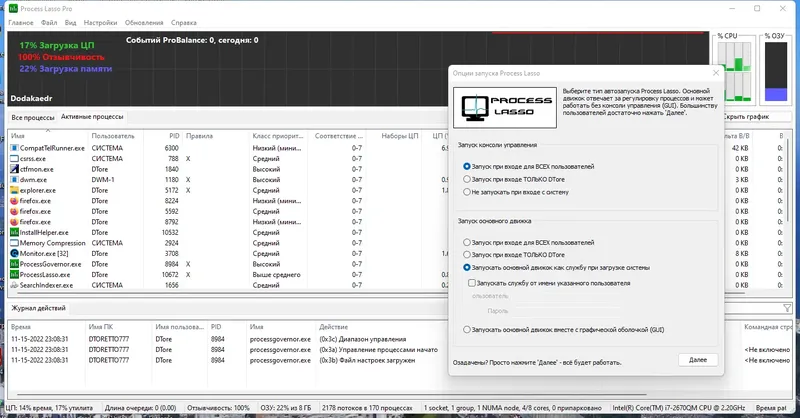
Task: Click the ProcessGovernor.exe process icon
Action: pyautogui.click(x=14, y=264)
